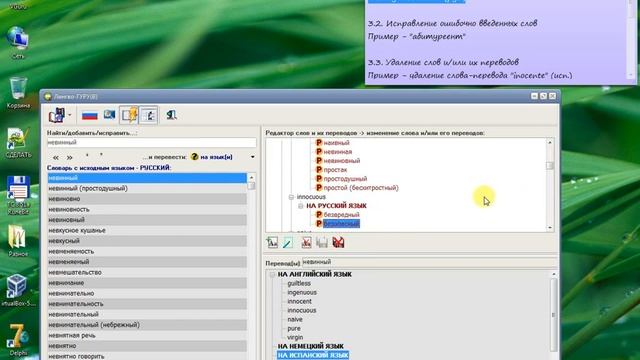The height and width of the screenshot is (360, 640).
Task: Select 'простой (бесхитростный)' in editor tree
Action: click(361, 188)
